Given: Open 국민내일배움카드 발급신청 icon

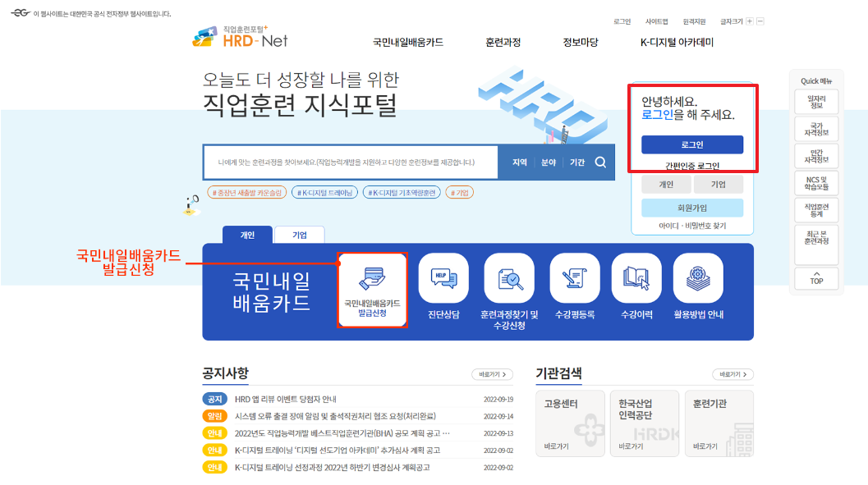Looking at the screenshot, I should click(373, 290).
